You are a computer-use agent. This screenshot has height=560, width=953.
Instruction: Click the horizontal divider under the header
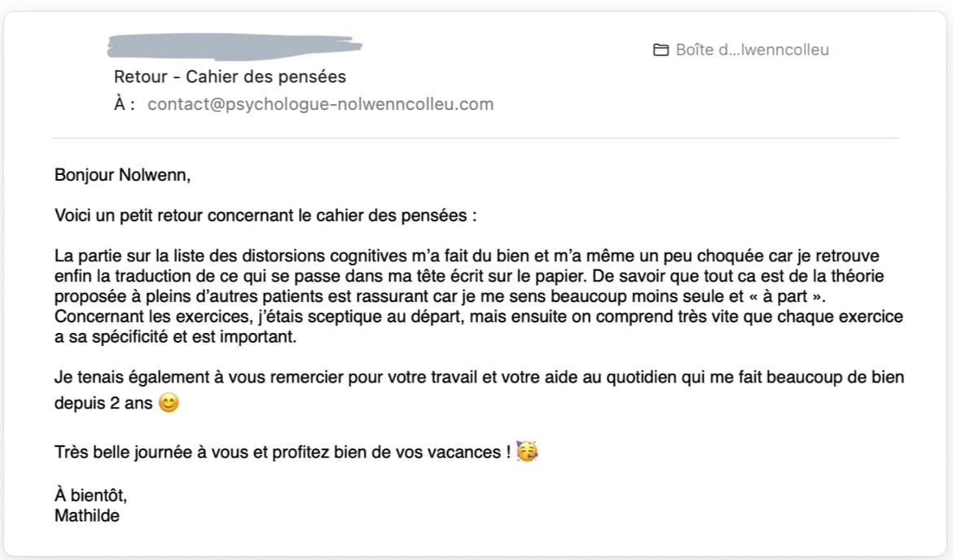476,138
